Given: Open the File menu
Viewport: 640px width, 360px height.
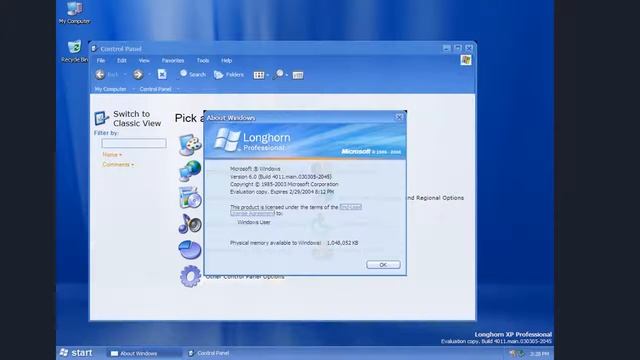Looking at the screenshot, I should point(101,60).
